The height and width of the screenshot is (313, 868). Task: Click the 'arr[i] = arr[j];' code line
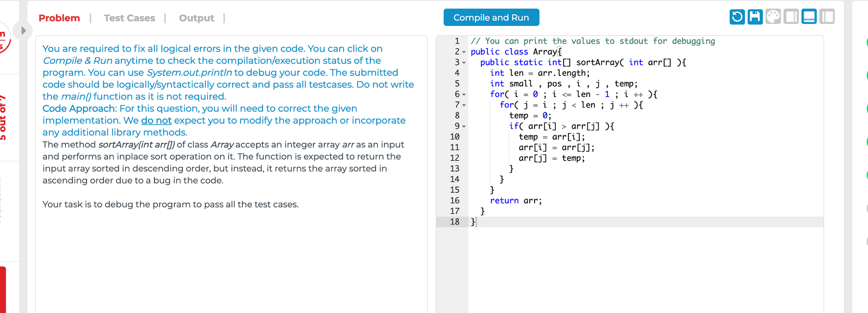[556, 147]
